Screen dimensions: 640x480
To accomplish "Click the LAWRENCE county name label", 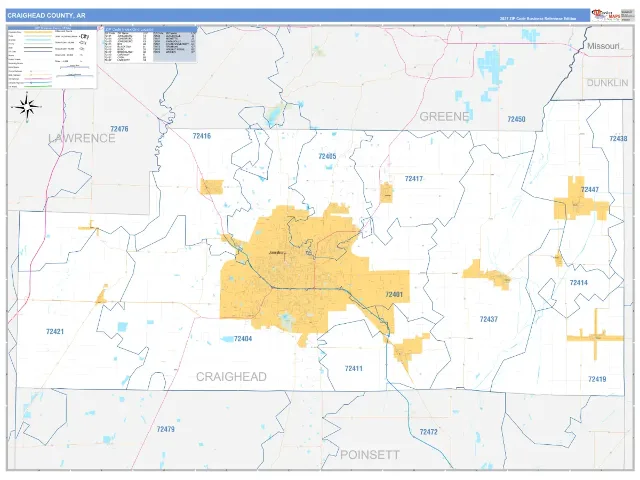I will point(82,138).
